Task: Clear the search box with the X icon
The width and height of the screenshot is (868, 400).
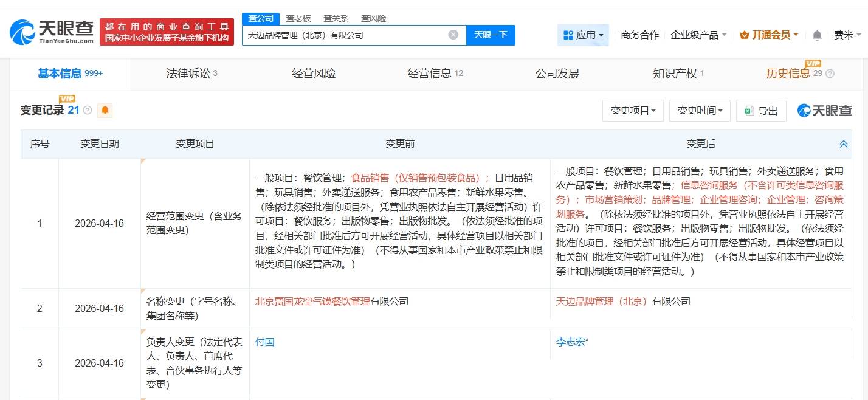Action: [452, 35]
